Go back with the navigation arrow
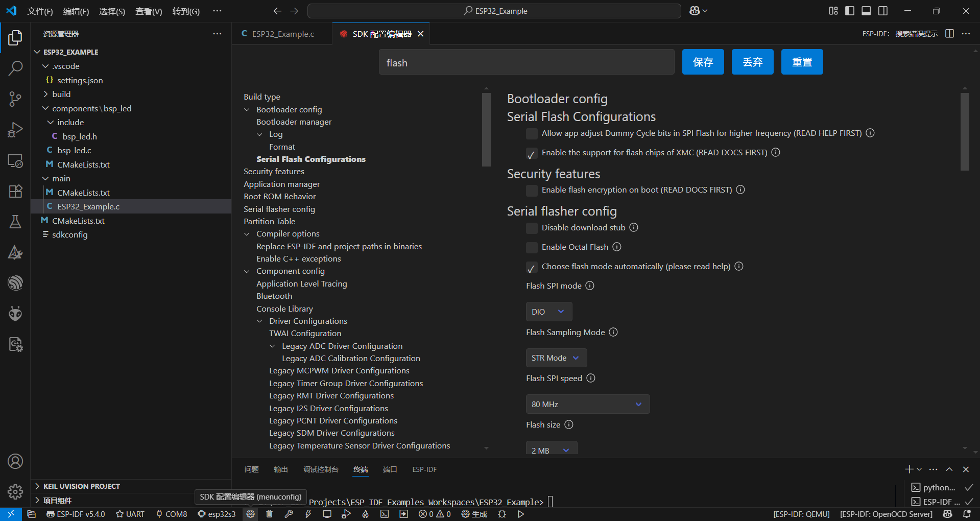This screenshot has width=980, height=521. point(277,11)
